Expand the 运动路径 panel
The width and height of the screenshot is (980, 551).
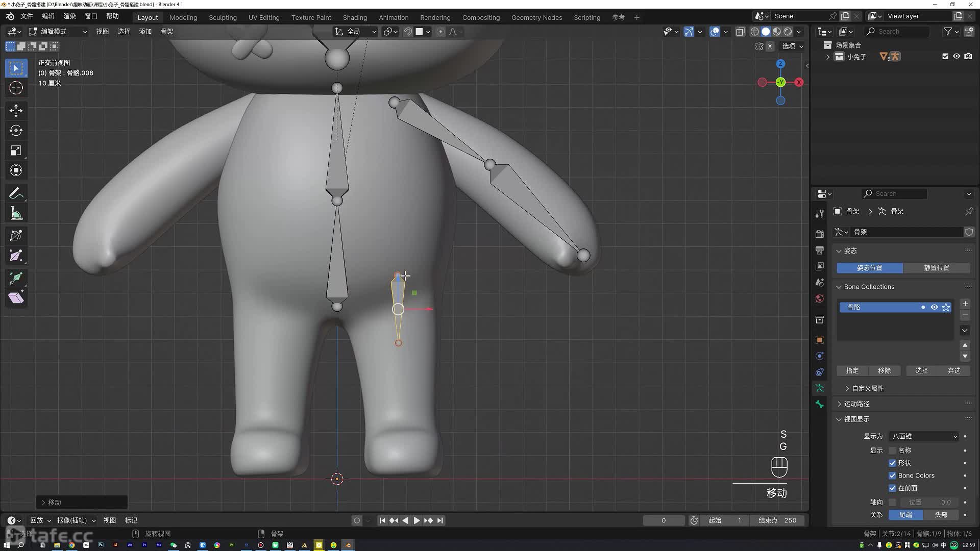click(x=839, y=404)
